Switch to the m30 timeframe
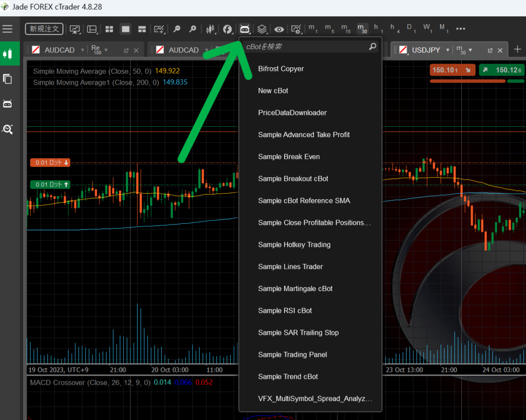Viewport: 526px width, 420px height. pyautogui.click(x=362, y=29)
